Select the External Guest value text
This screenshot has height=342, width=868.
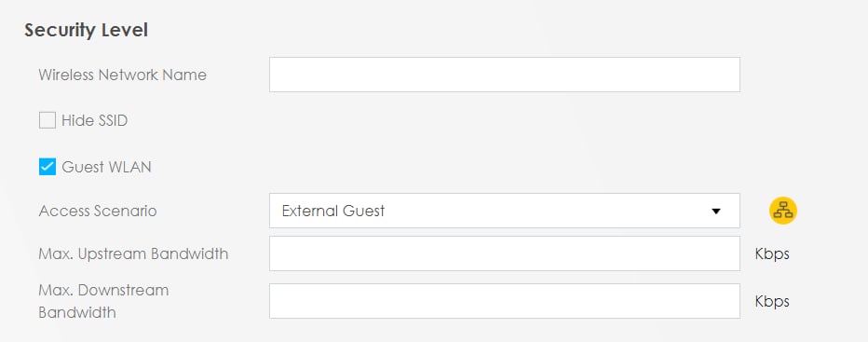click(333, 211)
